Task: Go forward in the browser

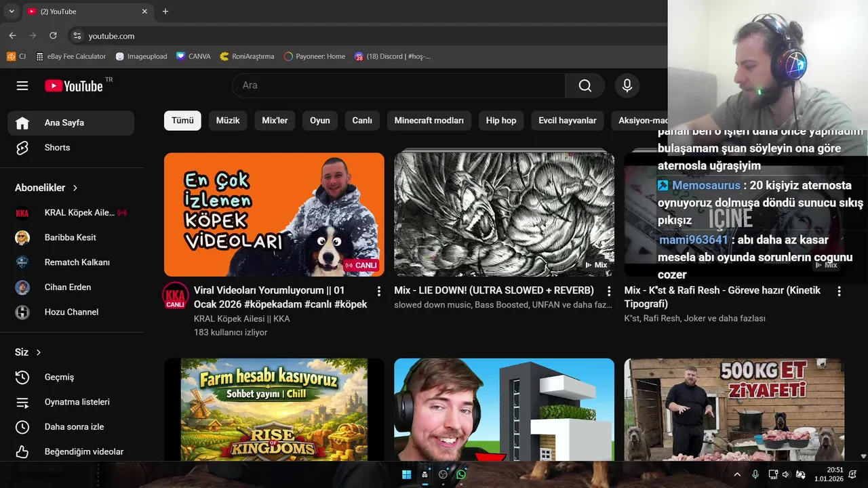Action: coord(33,36)
